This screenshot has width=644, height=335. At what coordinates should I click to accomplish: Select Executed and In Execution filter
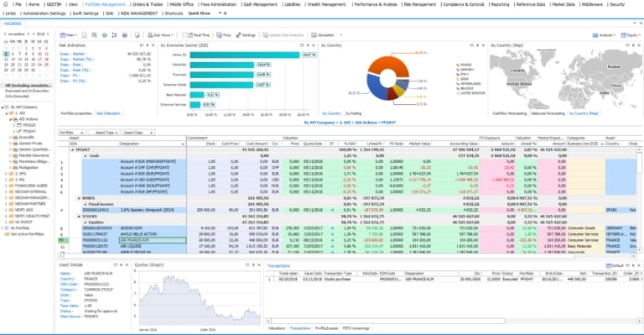point(27,91)
